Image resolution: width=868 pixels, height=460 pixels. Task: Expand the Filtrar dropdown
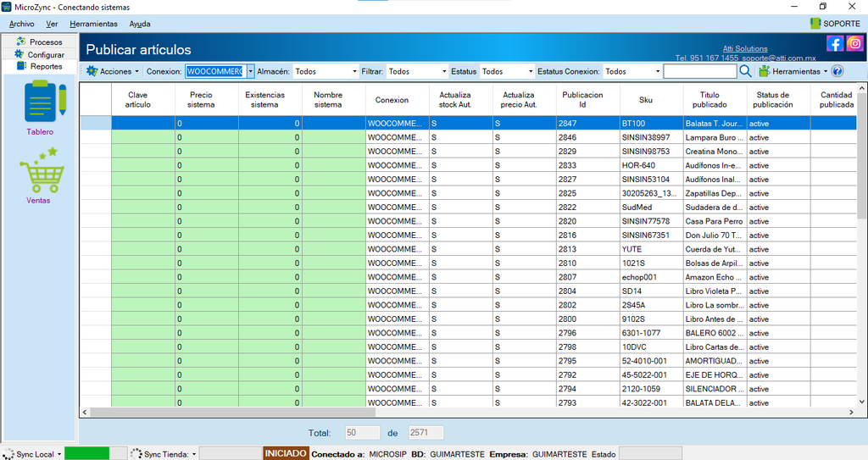(x=417, y=71)
